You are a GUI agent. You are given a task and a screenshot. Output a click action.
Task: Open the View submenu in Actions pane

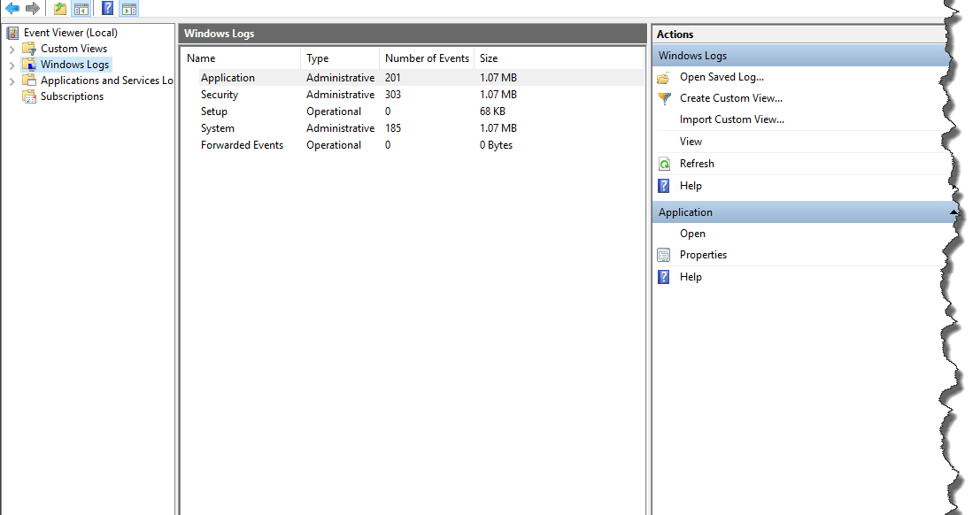pyautogui.click(x=691, y=141)
